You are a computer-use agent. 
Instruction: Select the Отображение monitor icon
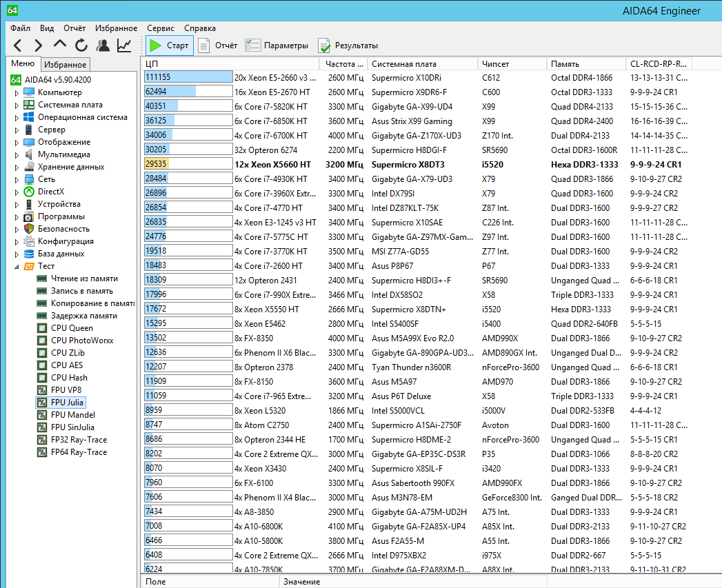pos(29,142)
